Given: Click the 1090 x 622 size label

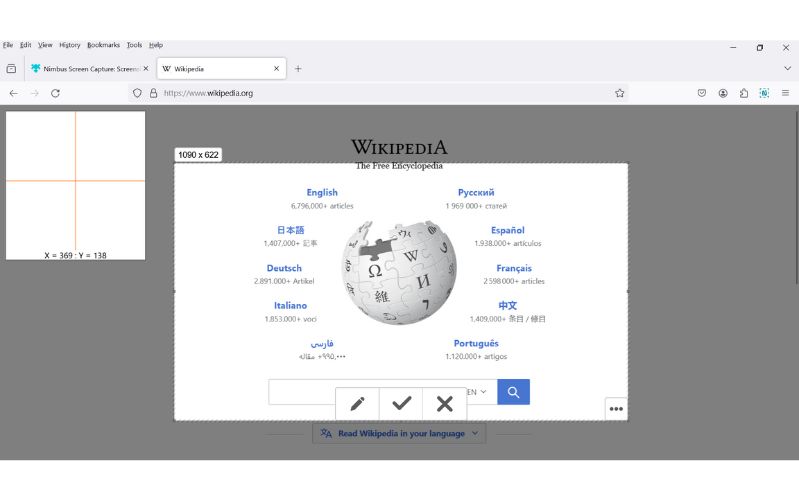Looking at the screenshot, I should [198, 154].
